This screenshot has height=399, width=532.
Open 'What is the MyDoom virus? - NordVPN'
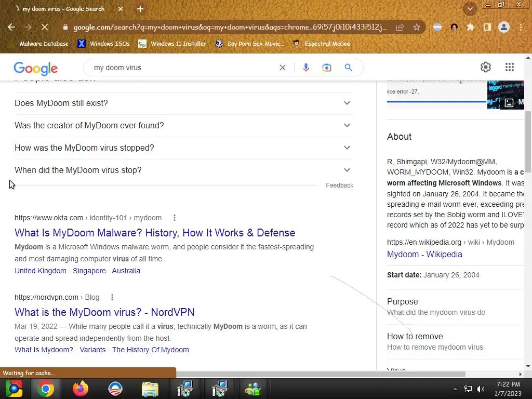104,312
